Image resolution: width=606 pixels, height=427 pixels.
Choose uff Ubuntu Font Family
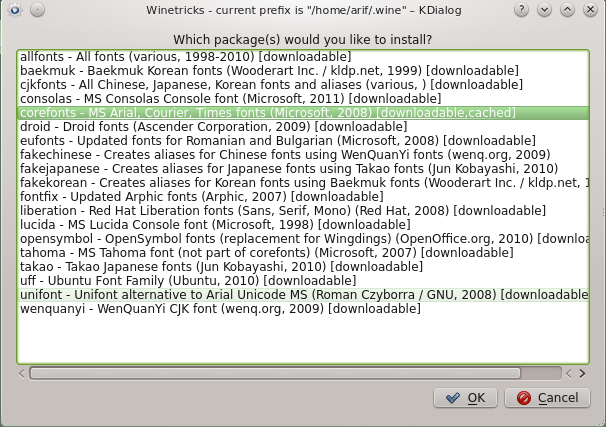point(303,281)
